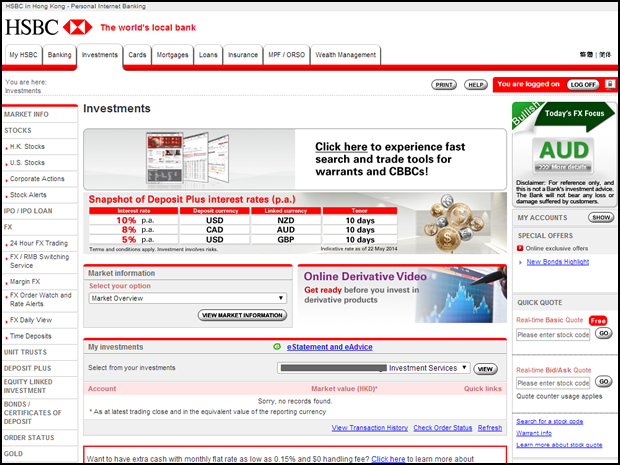This screenshot has width=620, height=465.
Task: Open MARKET INFO in the sidebar
Action: tap(40, 114)
